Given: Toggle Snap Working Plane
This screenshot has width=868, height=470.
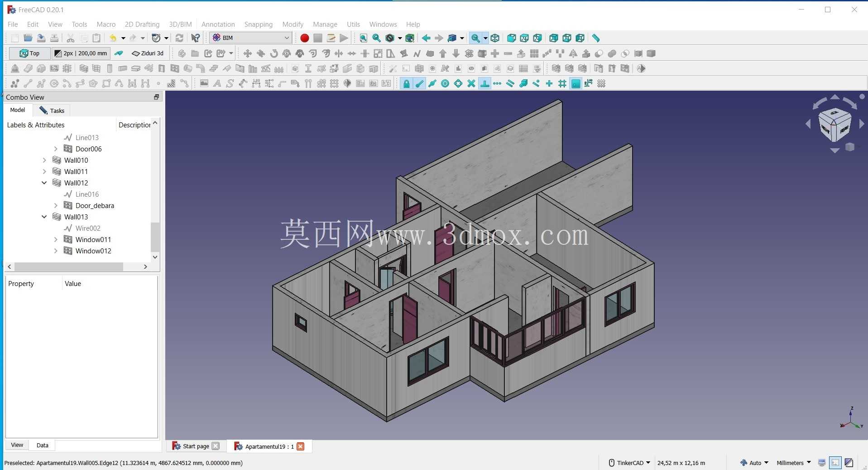Looking at the screenshot, I should 575,83.
